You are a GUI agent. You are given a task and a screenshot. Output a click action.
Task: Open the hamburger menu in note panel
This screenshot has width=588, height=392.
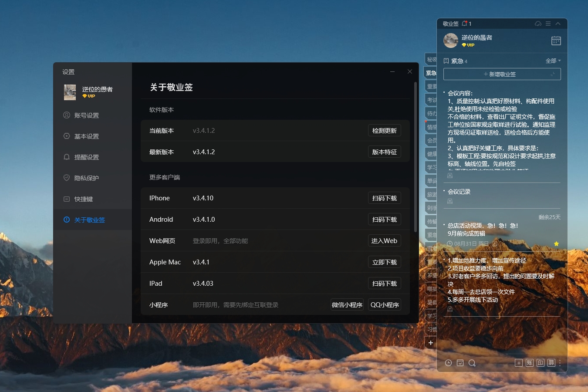548,24
